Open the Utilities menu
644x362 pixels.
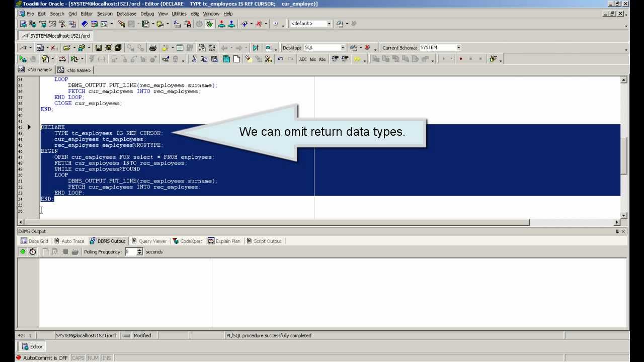click(x=179, y=14)
